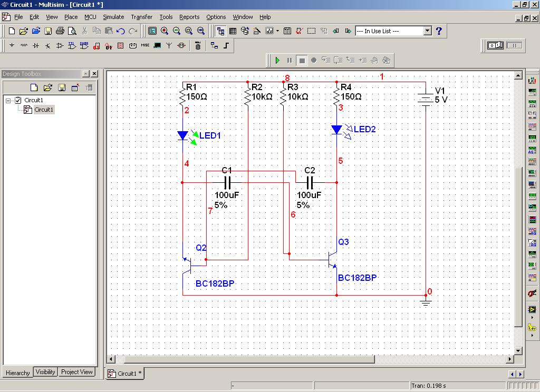
Task: Open the Simulate menu
Action: (113, 17)
